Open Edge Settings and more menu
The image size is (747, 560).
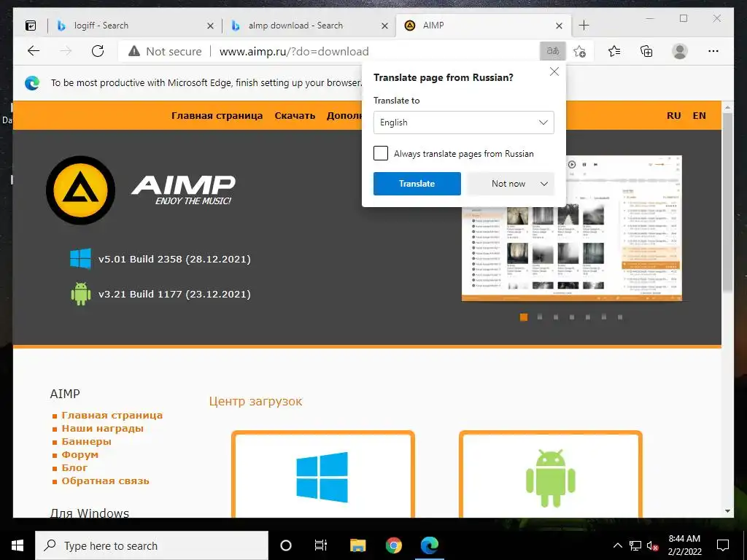[x=713, y=51]
